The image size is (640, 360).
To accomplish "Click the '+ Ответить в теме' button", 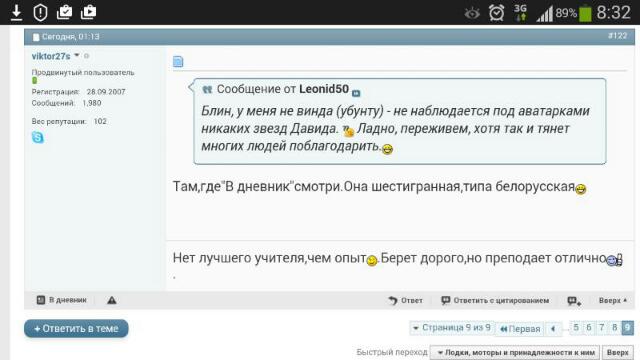I will 76,329.
